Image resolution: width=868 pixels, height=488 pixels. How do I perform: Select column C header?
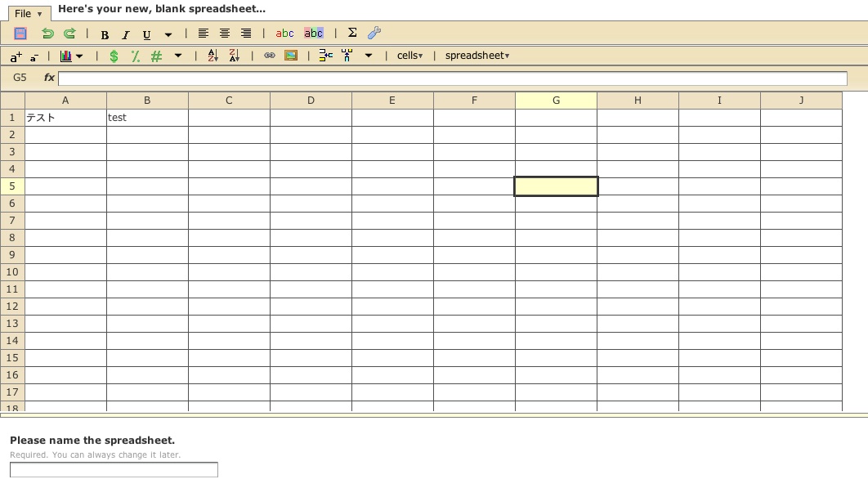tap(229, 101)
